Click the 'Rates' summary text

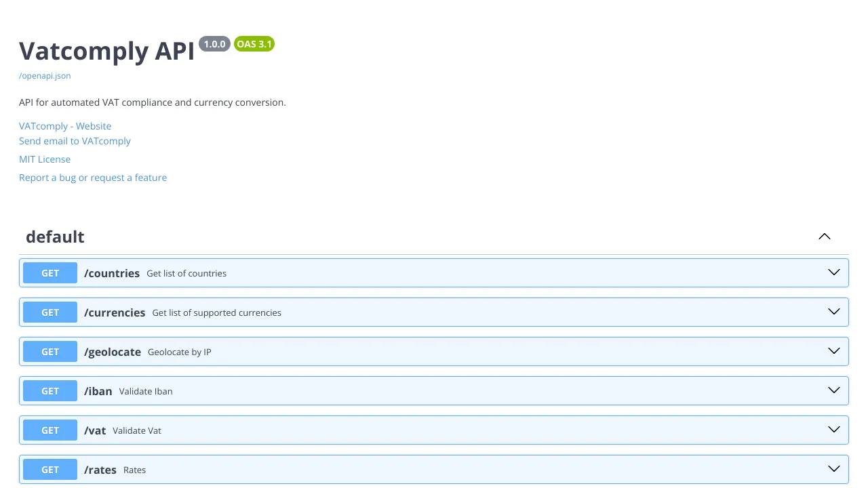point(134,470)
